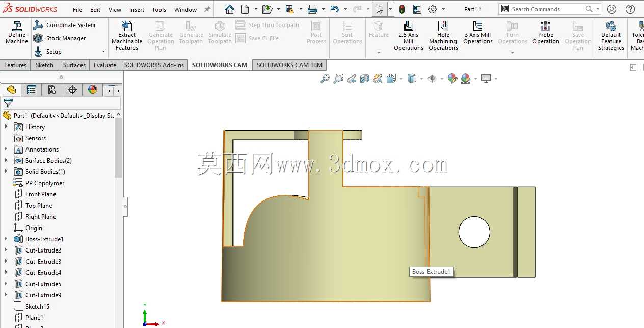Click the Save icon in the top toolbar

click(289, 9)
